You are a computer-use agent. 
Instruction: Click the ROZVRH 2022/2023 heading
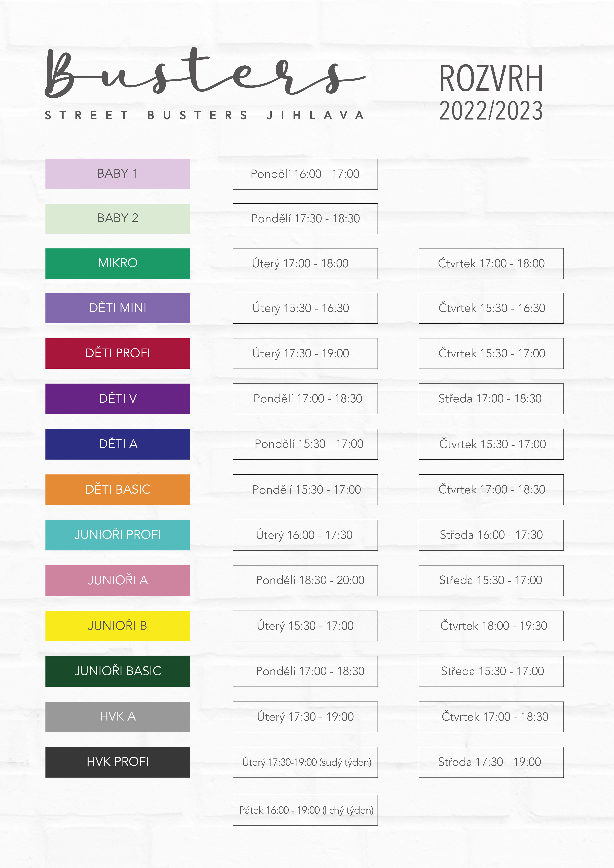coord(491,93)
